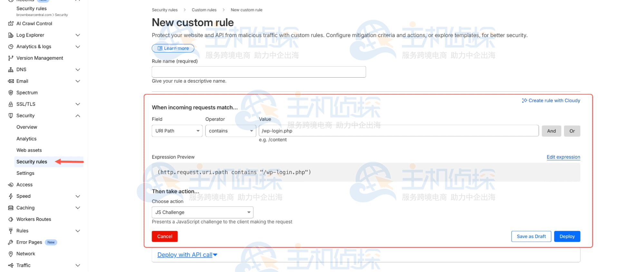Open Security Overview in sidebar
644x272 pixels.
tap(27, 127)
